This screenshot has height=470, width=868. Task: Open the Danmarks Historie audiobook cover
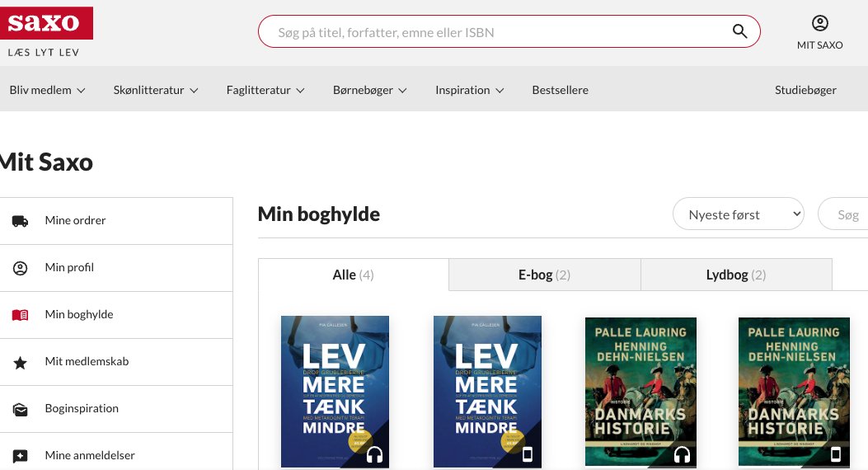pos(640,392)
